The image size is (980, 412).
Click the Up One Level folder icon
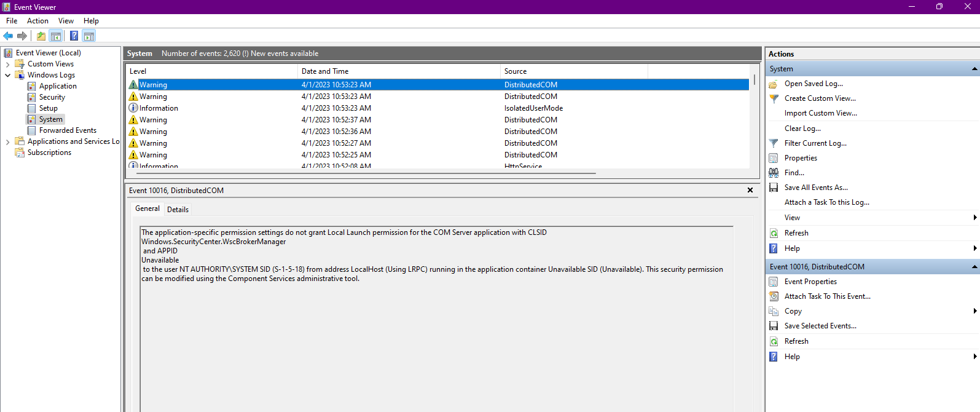pyautogui.click(x=41, y=36)
